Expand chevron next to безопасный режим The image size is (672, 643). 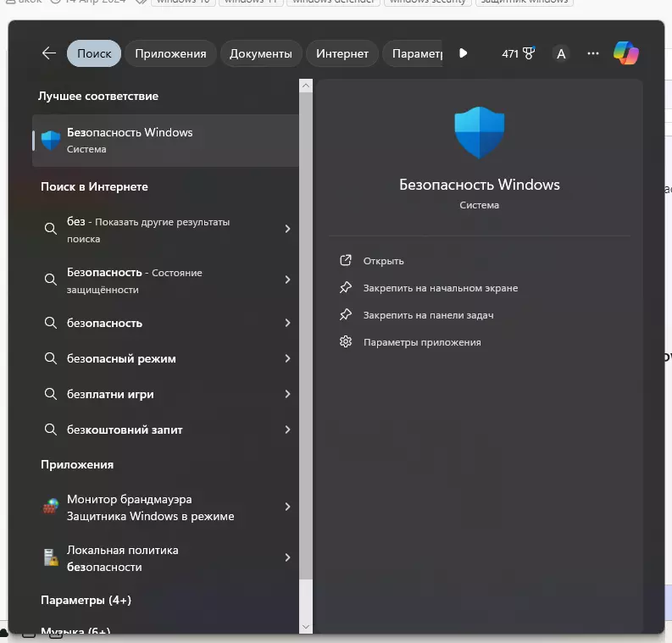click(287, 358)
